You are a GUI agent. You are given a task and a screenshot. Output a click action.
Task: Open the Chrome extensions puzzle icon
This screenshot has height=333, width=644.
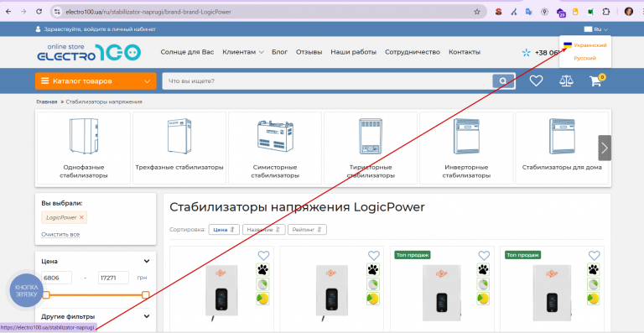(x=605, y=12)
